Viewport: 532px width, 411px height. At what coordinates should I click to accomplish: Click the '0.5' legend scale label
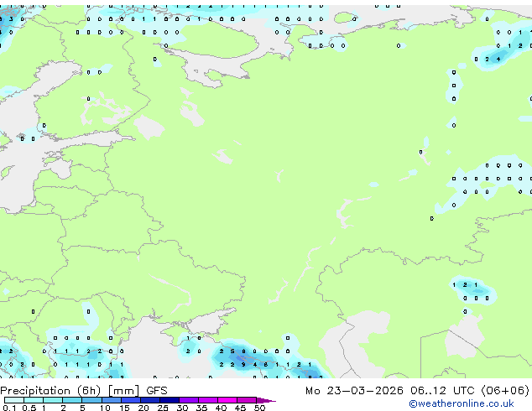(29, 408)
